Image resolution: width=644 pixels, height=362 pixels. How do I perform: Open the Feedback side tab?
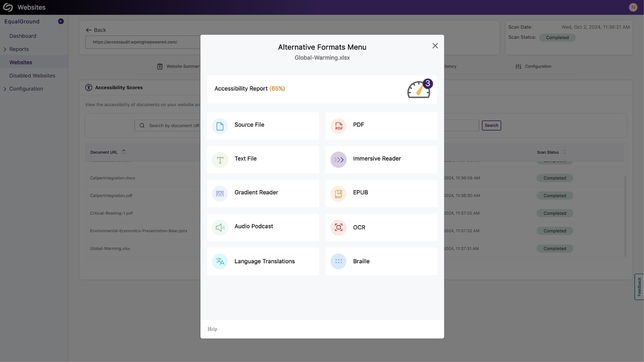[639, 287]
